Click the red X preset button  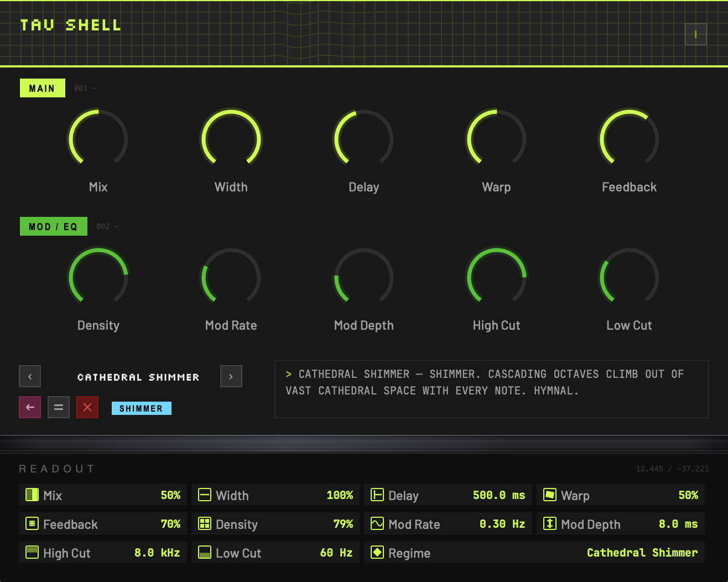coord(87,407)
